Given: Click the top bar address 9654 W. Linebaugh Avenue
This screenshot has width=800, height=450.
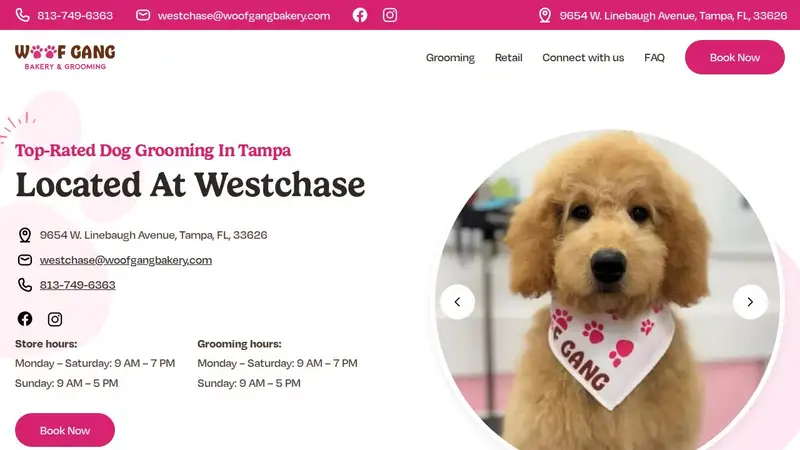Looking at the screenshot, I should tap(673, 16).
